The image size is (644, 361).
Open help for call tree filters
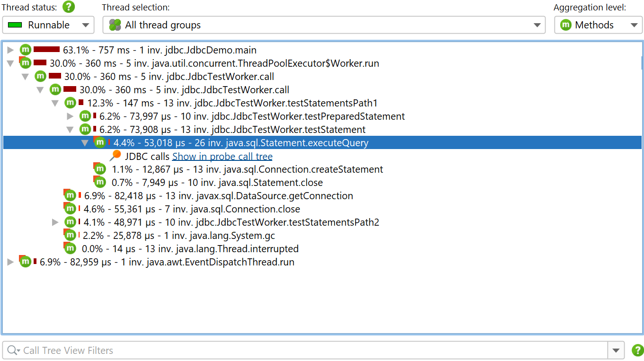pos(638,351)
